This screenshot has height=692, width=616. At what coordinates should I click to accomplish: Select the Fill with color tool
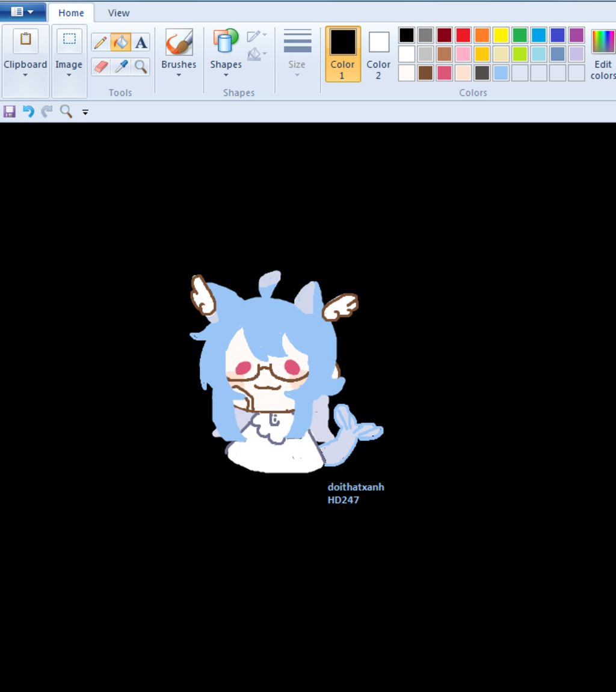pos(120,42)
